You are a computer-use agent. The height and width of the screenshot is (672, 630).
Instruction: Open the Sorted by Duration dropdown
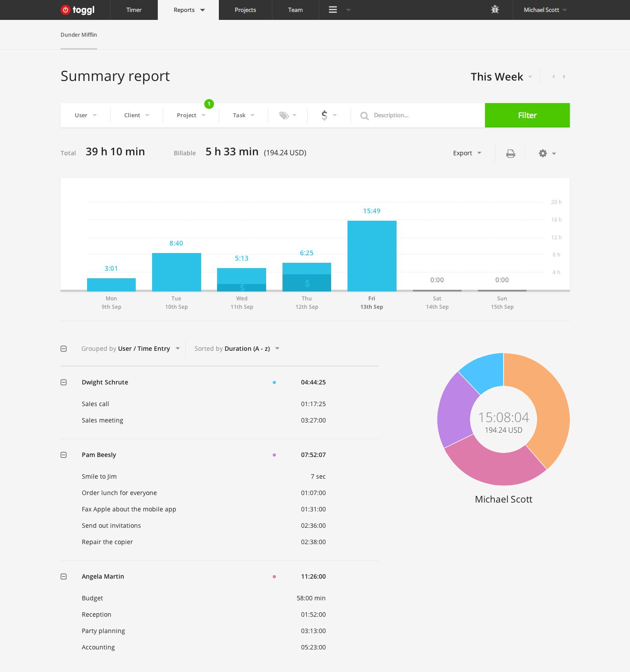click(237, 349)
